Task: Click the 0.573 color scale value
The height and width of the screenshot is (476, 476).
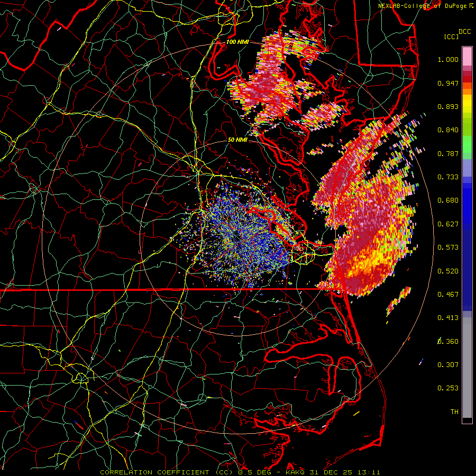Action: [x=448, y=248]
